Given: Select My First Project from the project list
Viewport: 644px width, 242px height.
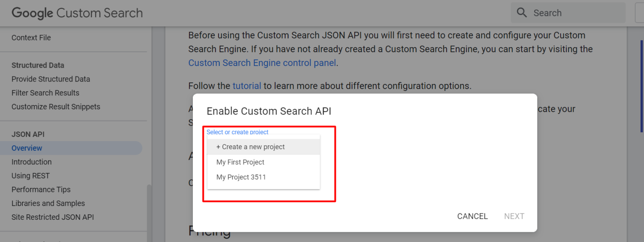Looking at the screenshot, I should 240,162.
